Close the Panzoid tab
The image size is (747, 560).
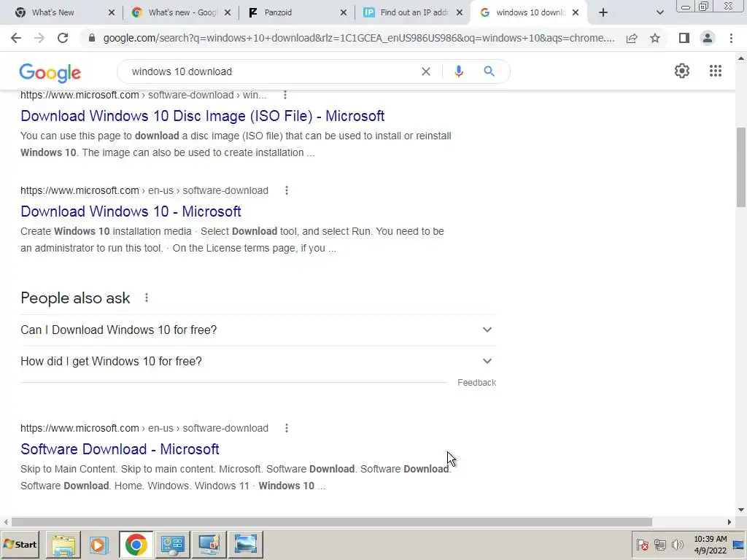[x=344, y=12]
